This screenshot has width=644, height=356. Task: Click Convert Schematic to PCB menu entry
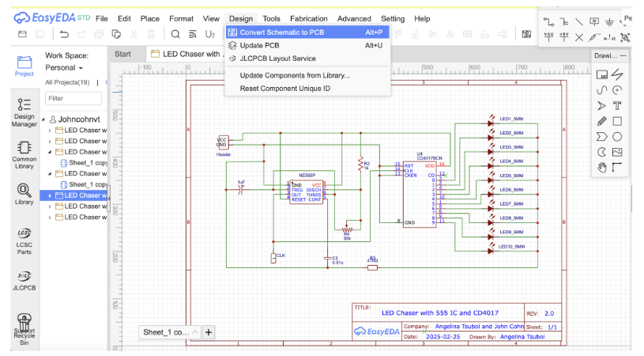point(281,32)
